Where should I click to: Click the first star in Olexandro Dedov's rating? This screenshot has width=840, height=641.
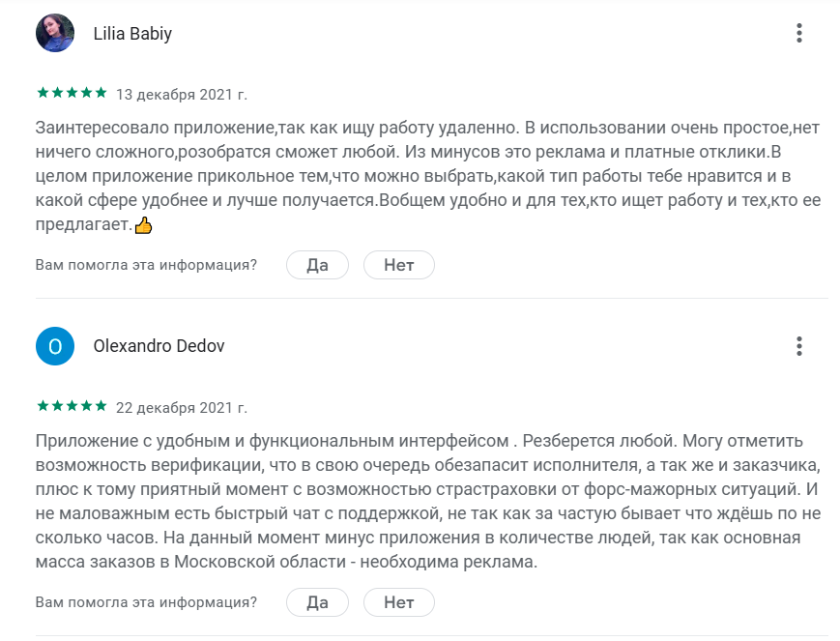[x=41, y=406]
